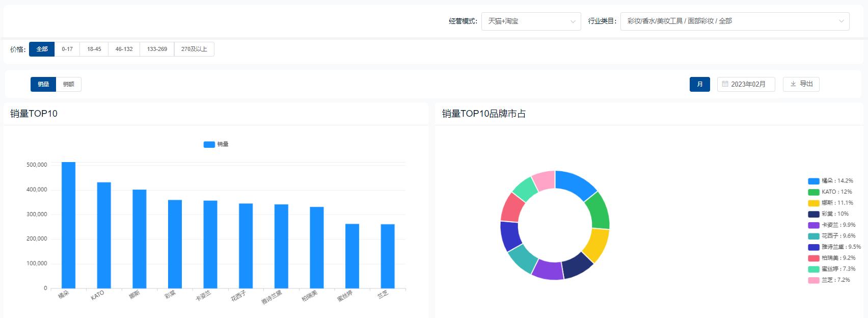Toggle the yellow 娜斯 legend marker
This screenshot has width=868, height=318.
(813, 203)
